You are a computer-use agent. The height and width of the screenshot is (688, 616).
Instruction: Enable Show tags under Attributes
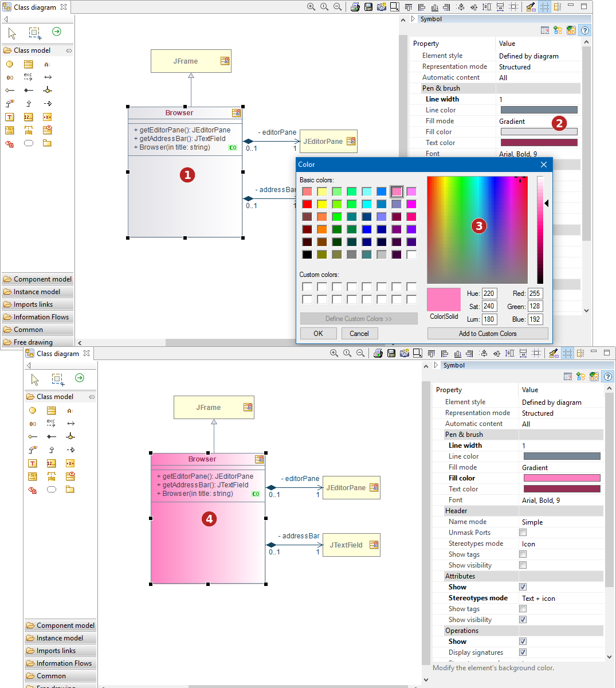[x=523, y=609]
